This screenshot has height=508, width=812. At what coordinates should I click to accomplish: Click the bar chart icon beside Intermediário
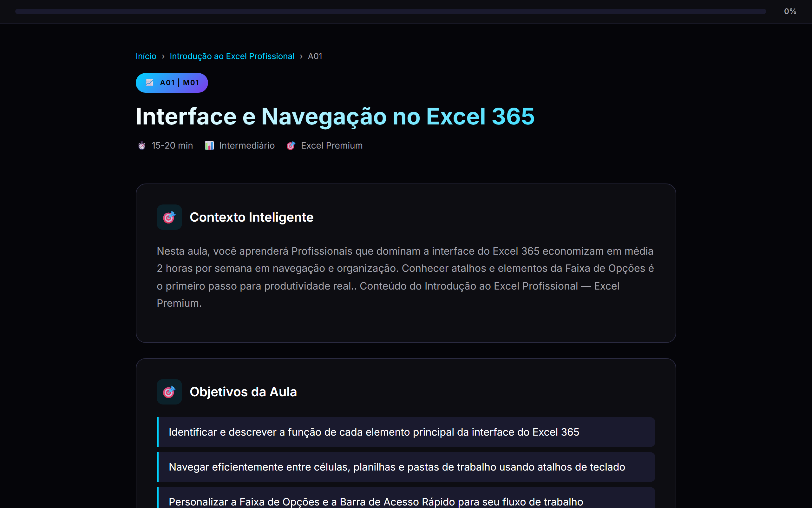209,145
